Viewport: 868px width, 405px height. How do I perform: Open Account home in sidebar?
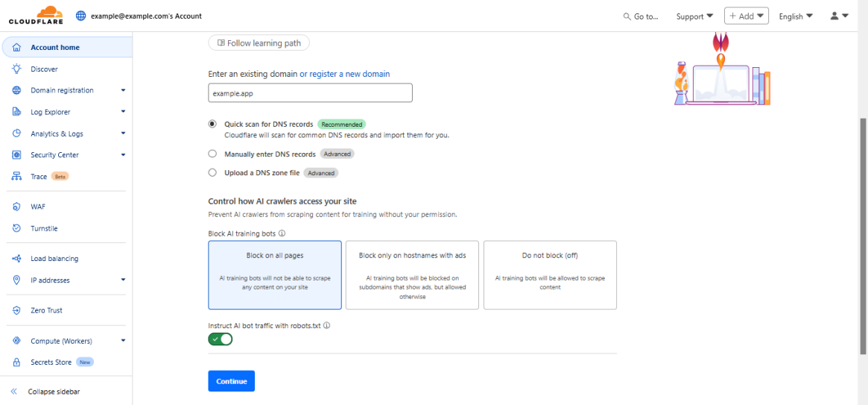pyautogui.click(x=67, y=47)
